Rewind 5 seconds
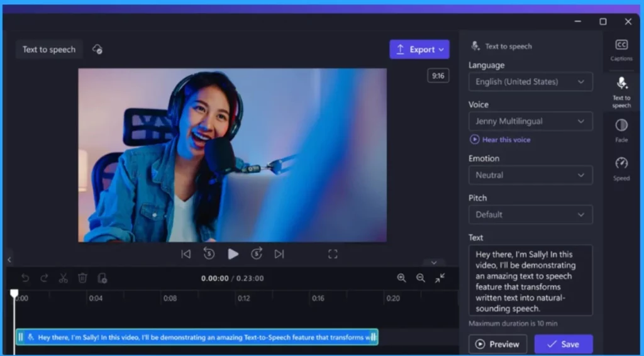Image resolution: width=644 pixels, height=356 pixels. pyautogui.click(x=209, y=253)
